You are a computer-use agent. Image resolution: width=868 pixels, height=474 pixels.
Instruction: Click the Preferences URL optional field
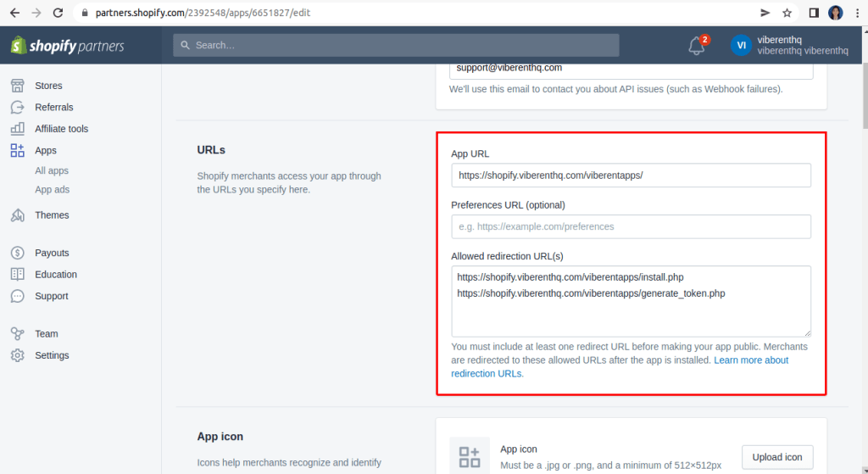pos(631,226)
